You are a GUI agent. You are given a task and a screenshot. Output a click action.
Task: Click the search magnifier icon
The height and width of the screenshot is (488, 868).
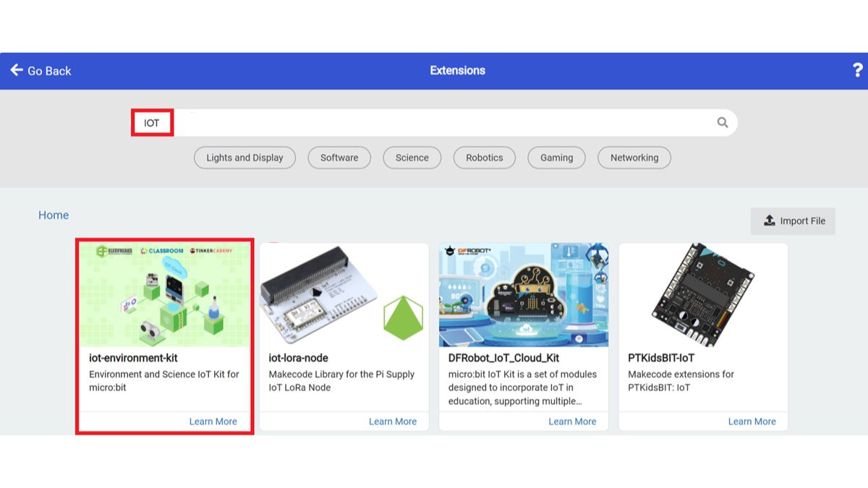(723, 123)
